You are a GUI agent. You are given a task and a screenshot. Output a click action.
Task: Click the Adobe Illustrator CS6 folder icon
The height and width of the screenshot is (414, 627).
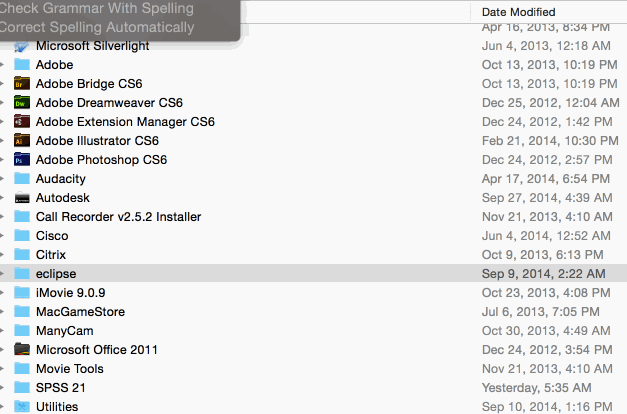pyautogui.click(x=22, y=140)
